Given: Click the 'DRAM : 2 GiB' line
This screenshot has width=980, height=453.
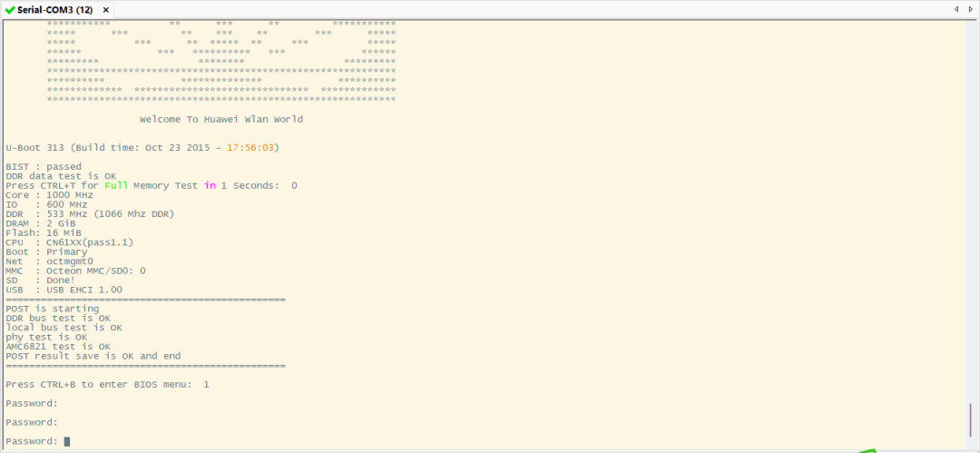Looking at the screenshot, I should click(44, 223).
